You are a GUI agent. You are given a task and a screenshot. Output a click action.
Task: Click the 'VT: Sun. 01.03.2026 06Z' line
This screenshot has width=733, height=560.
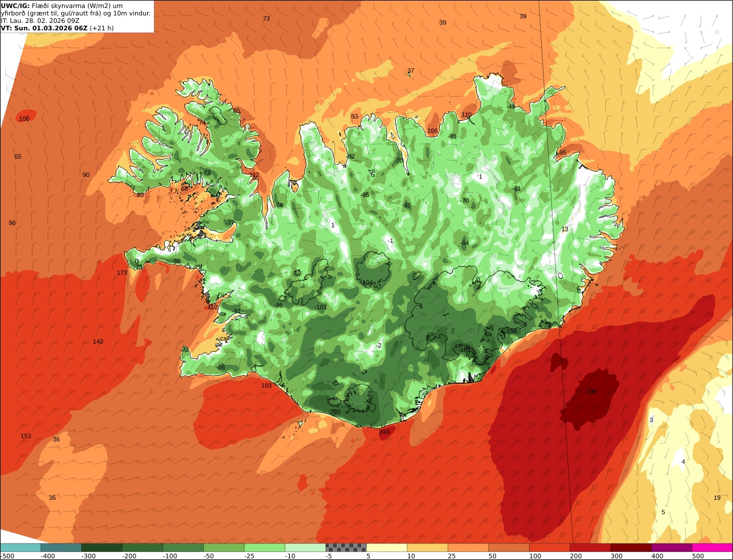(44, 27)
